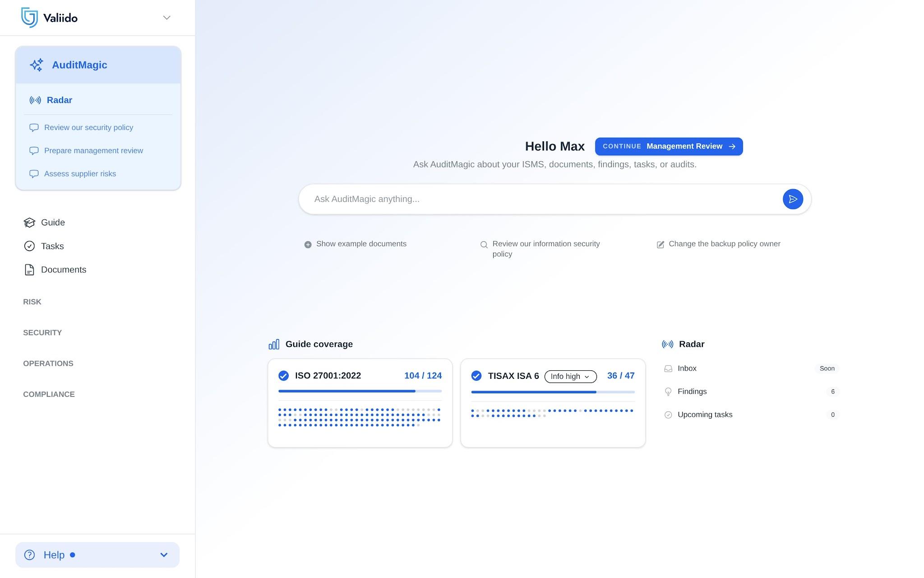Screen dimensions: 924x578
Task: Select Change the backup policy owner suggestion
Action: pos(724,244)
